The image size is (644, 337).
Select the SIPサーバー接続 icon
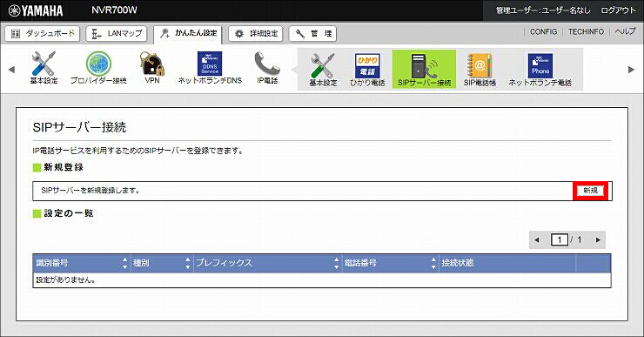point(425,69)
